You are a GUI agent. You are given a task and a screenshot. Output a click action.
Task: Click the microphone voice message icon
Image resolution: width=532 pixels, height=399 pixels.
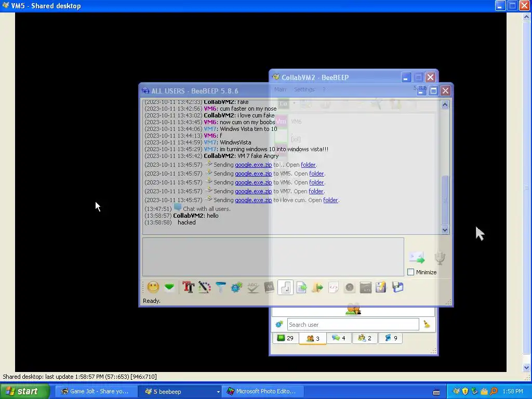[440, 258]
